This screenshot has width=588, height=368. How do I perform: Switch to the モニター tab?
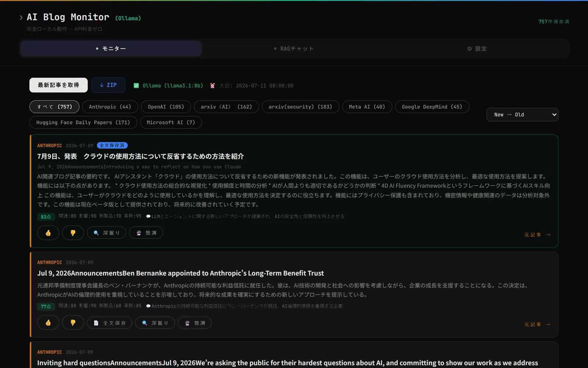tap(111, 49)
